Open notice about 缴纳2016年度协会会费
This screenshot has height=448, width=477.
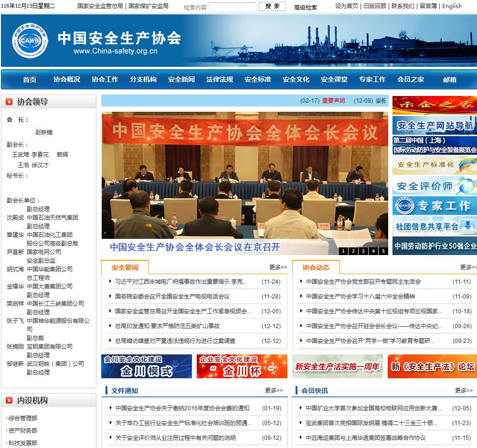(182, 408)
